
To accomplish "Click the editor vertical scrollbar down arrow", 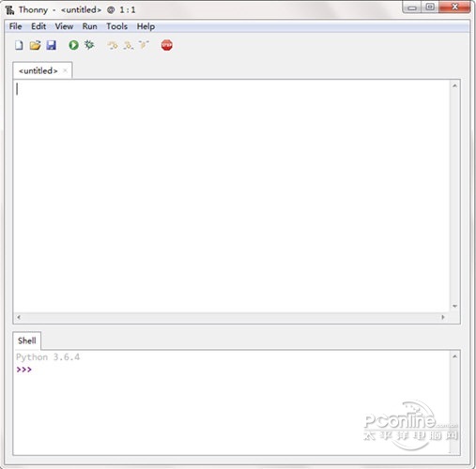I will (x=454, y=306).
